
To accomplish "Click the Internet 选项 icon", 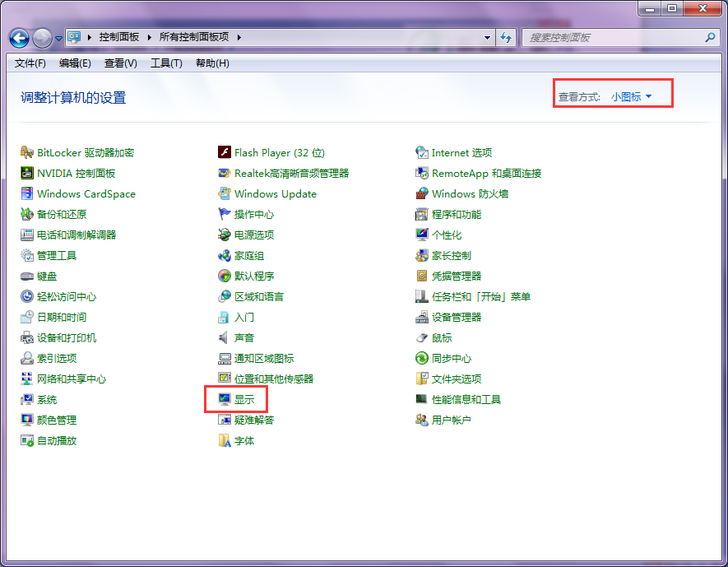I will [421, 152].
